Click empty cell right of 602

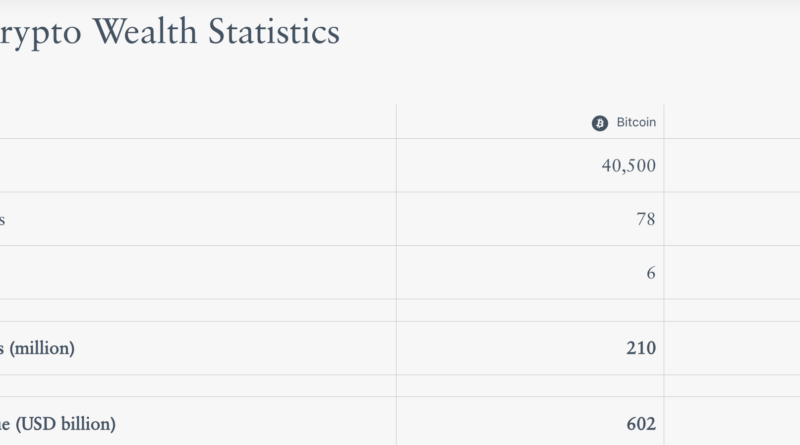tap(732, 424)
